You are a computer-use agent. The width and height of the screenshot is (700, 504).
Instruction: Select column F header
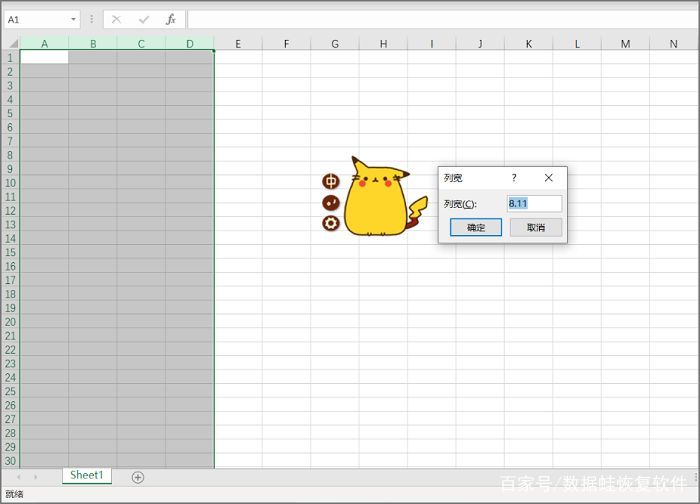(287, 43)
